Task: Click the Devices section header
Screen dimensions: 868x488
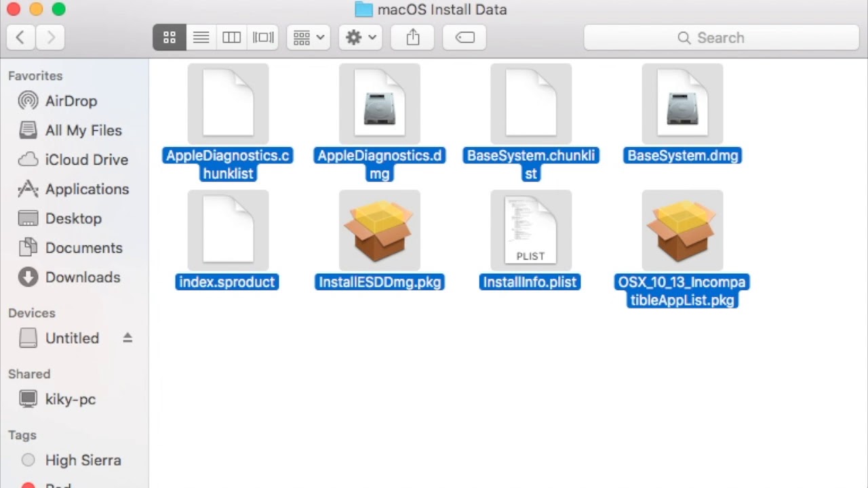Action: point(32,313)
